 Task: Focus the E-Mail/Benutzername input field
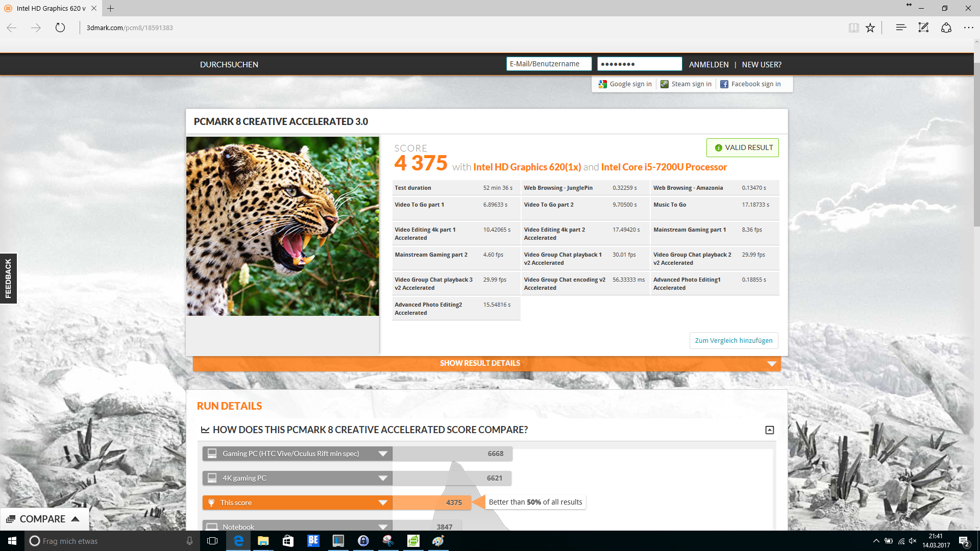[x=549, y=64]
